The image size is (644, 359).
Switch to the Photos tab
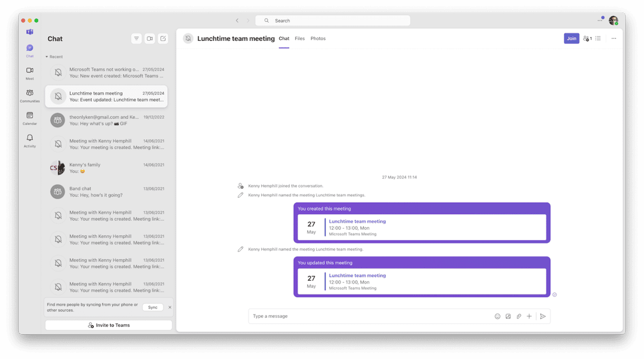coord(318,39)
